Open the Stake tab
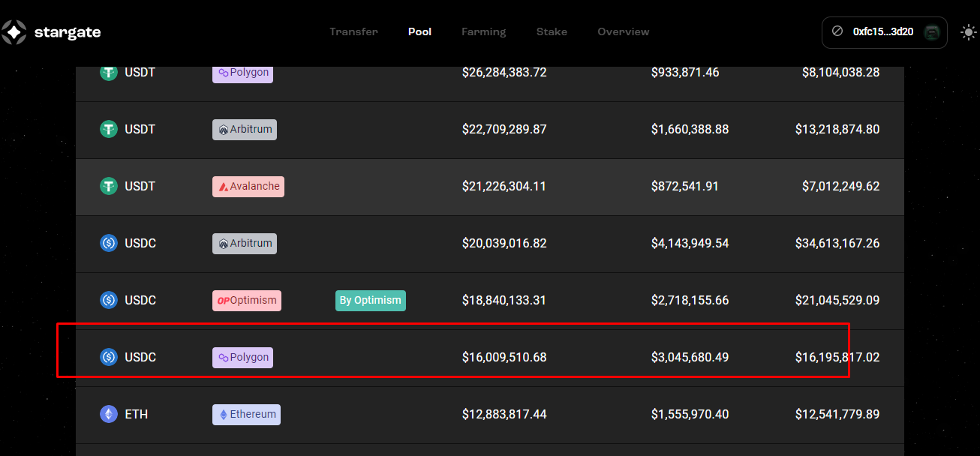 point(552,31)
